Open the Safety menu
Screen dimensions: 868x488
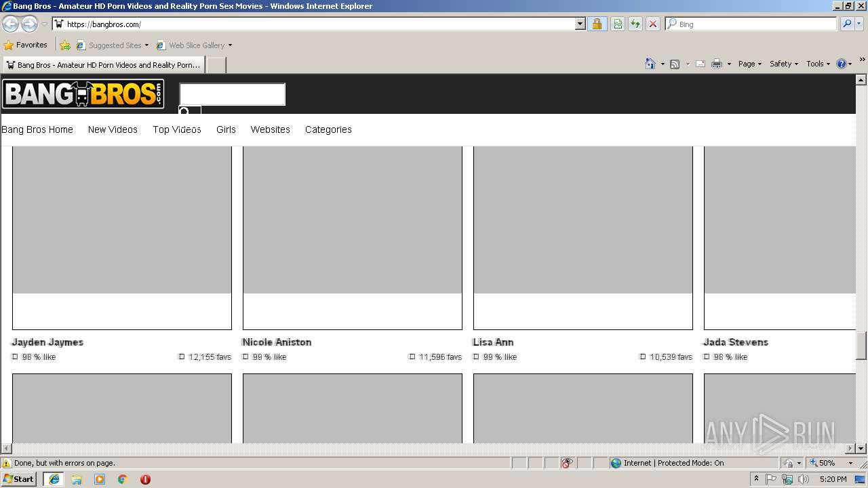[x=784, y=64]
